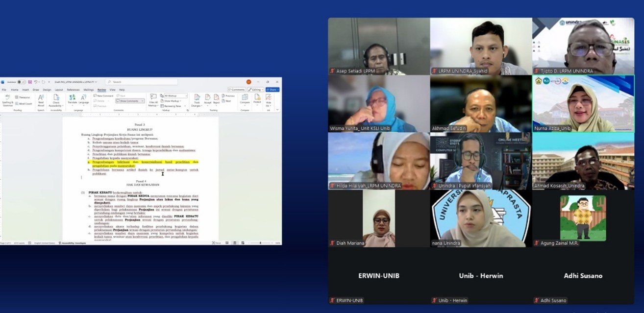Open the References tab
644x313 pixels.
[x=73, y=90]
